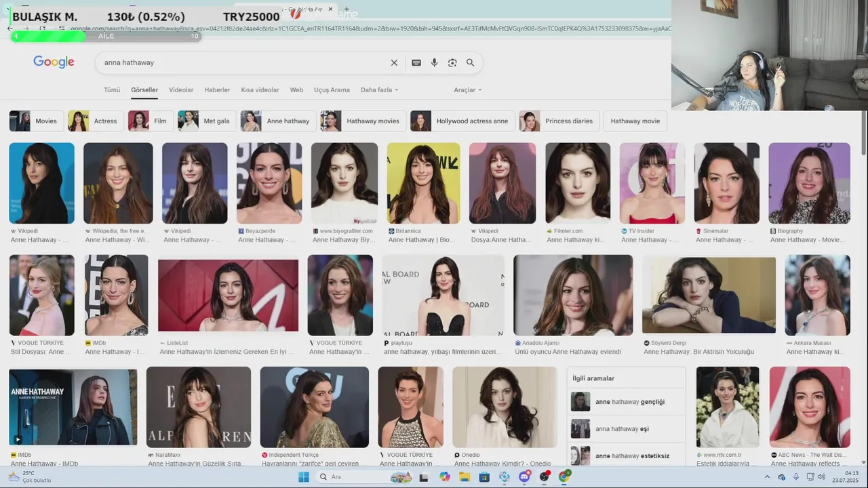
Task: Open the Copilot icon in taskbar
Action: point(445,477)
